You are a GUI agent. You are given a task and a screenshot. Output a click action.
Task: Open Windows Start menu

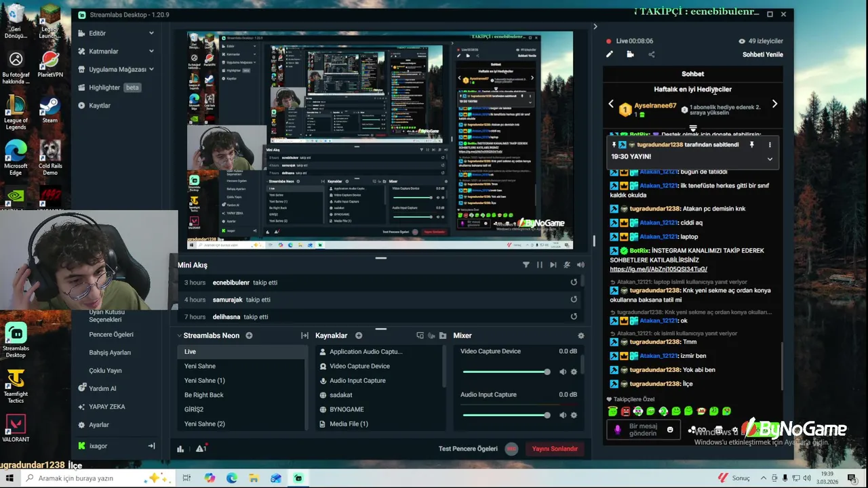point(10,478)
